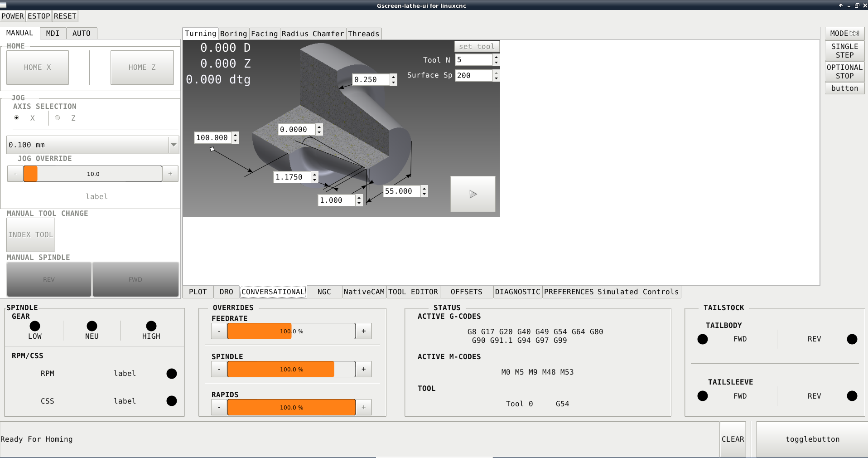
Task: Click the rapids override slider bar
Action: tap(291, 408)
